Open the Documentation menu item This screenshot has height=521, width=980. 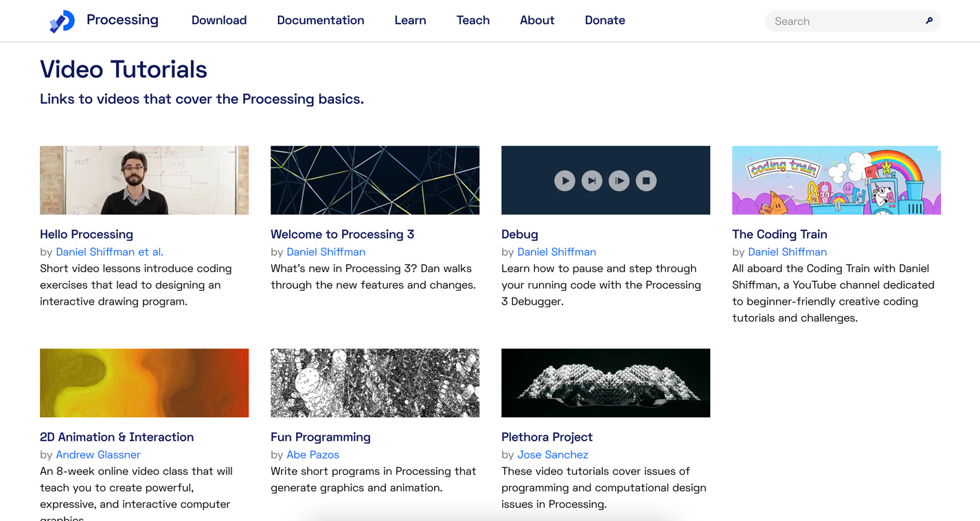coord(321,21)
